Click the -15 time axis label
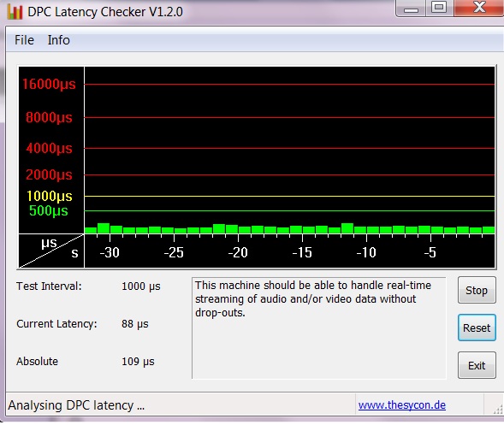The image size is (504, 425). (302, 252)
